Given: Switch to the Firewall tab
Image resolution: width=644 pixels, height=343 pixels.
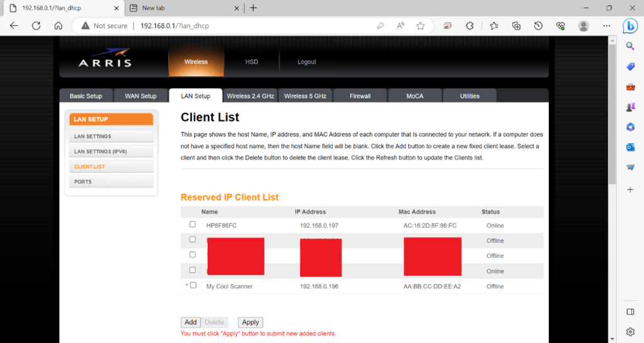Looking at the screenshot, I should click(x=360, y=96).
